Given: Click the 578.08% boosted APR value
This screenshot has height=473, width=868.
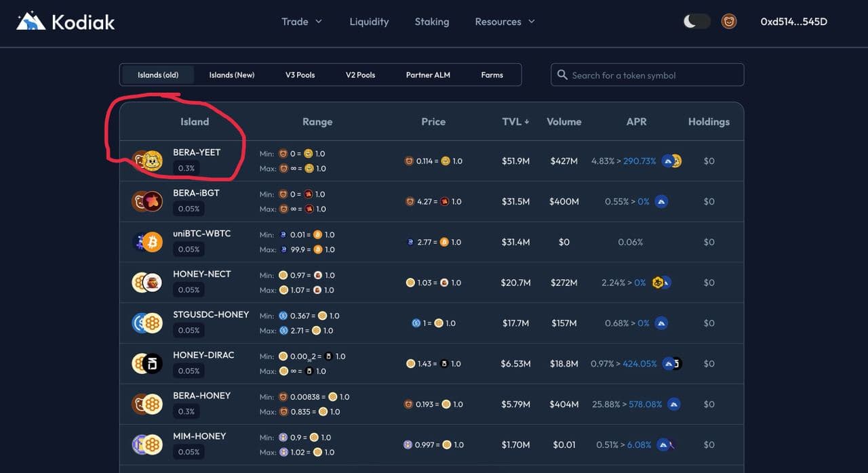Looking at the screenshot, I should coord(646,405).
